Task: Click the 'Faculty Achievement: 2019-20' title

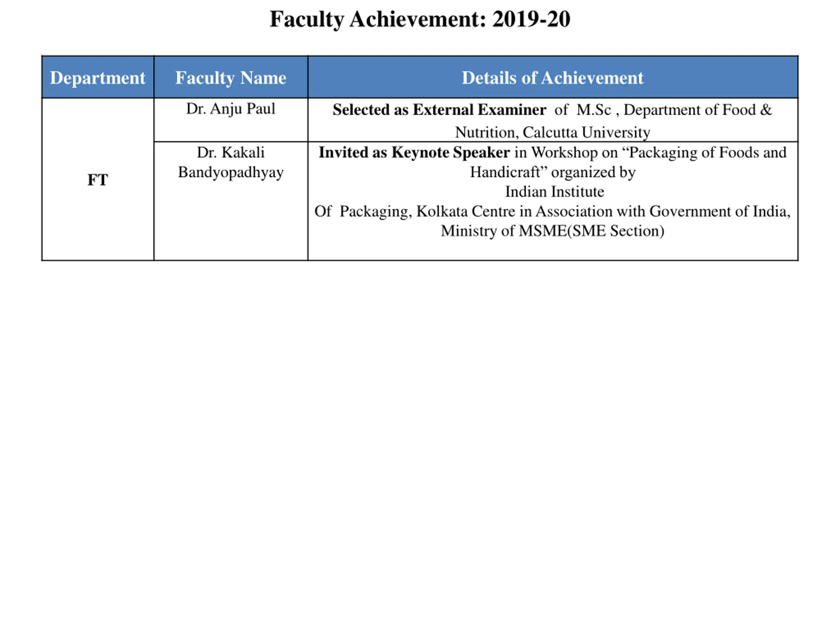Action: click(x=420, y=19)
